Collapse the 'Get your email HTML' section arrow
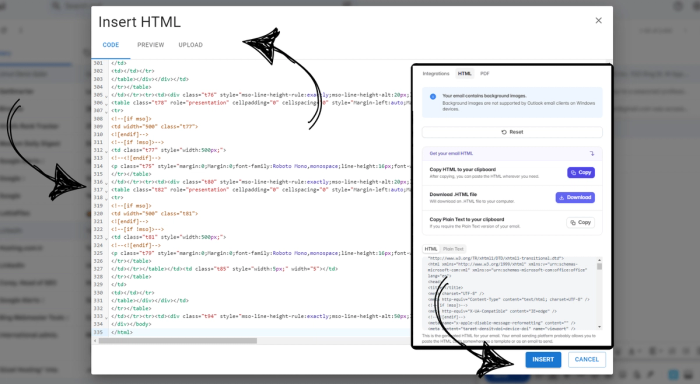 pos(592,154)
